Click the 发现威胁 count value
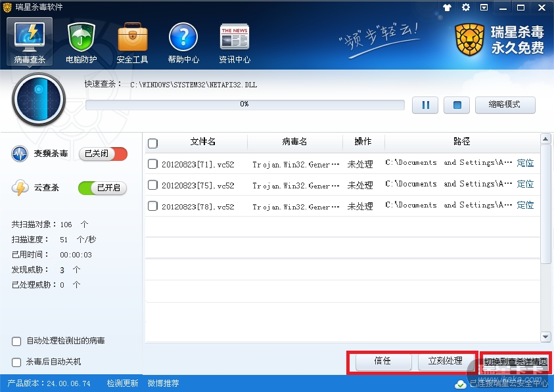Screen dimensions: 554x392 point(62,271)
